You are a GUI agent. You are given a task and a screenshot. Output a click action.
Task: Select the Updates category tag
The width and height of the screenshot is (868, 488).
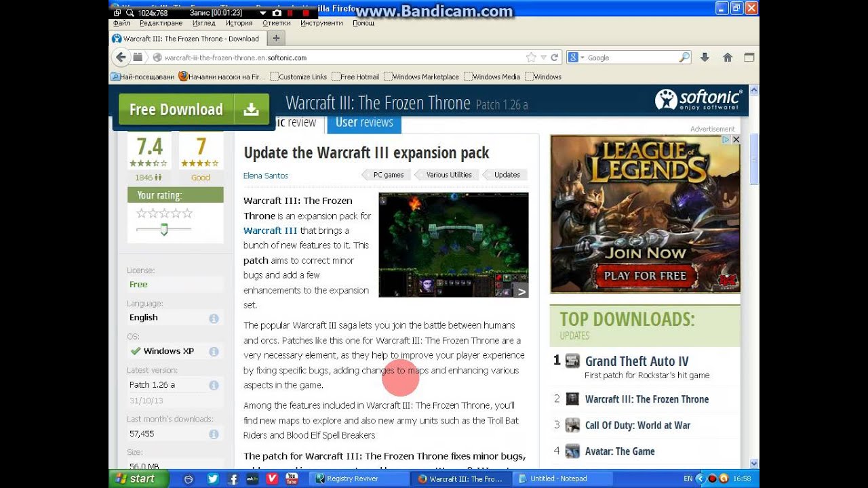(507, 175)
